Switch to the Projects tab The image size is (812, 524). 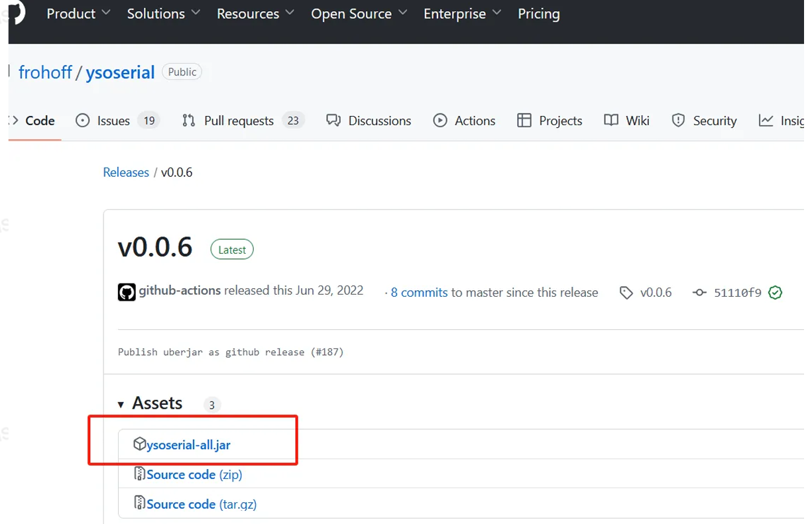click(550, 121)
